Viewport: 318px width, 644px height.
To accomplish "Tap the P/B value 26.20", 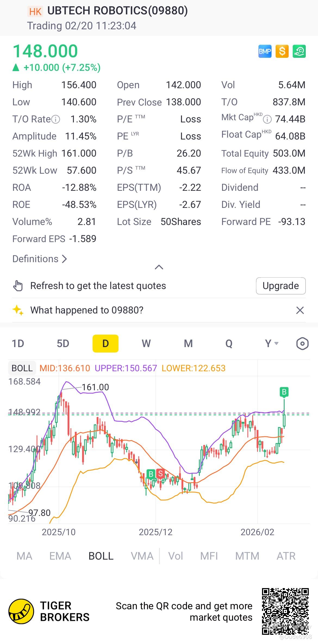I will pyautogui.click(x=189, y=153).
